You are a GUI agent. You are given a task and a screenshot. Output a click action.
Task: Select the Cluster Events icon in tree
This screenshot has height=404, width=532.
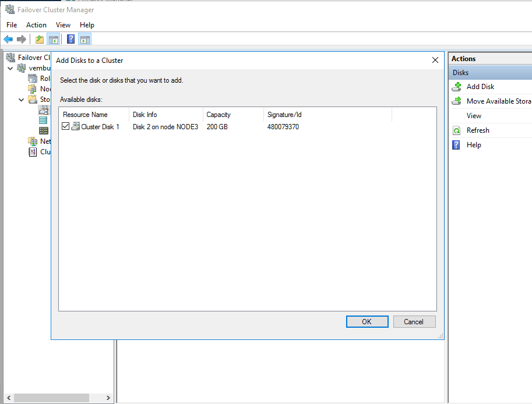33,151
